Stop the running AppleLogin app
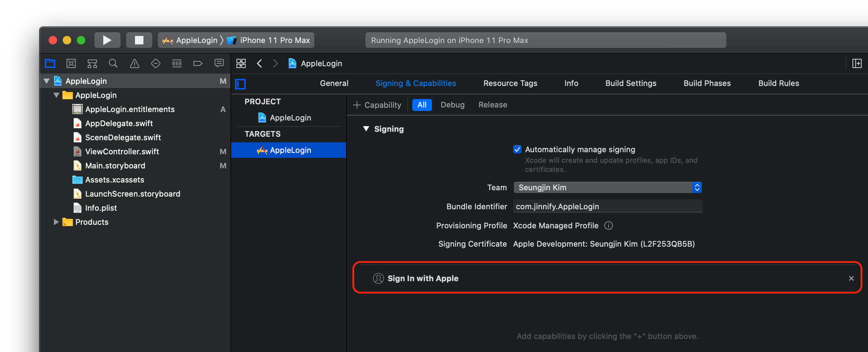Screen dimensions: 868x352 click(139, 40)
